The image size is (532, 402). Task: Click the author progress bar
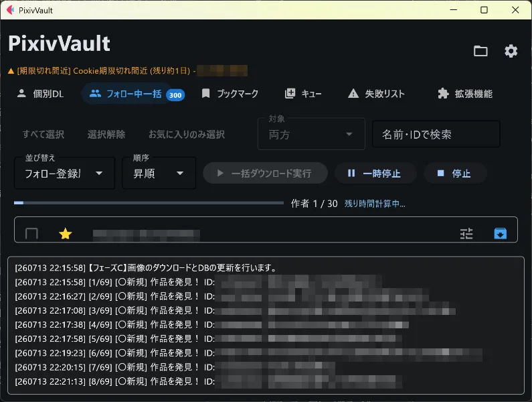coord(149,203)
